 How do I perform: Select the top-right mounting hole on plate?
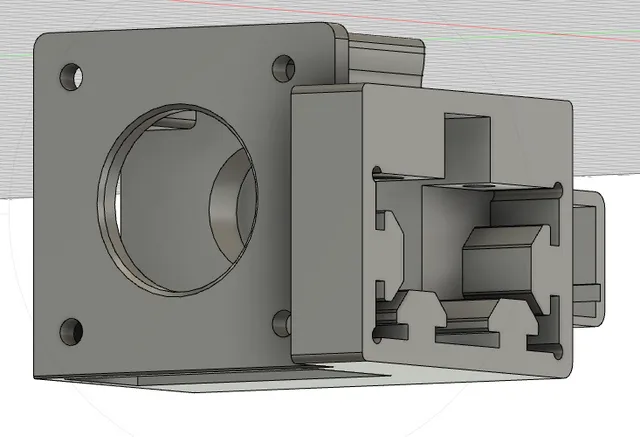click(x=283, y=68)
